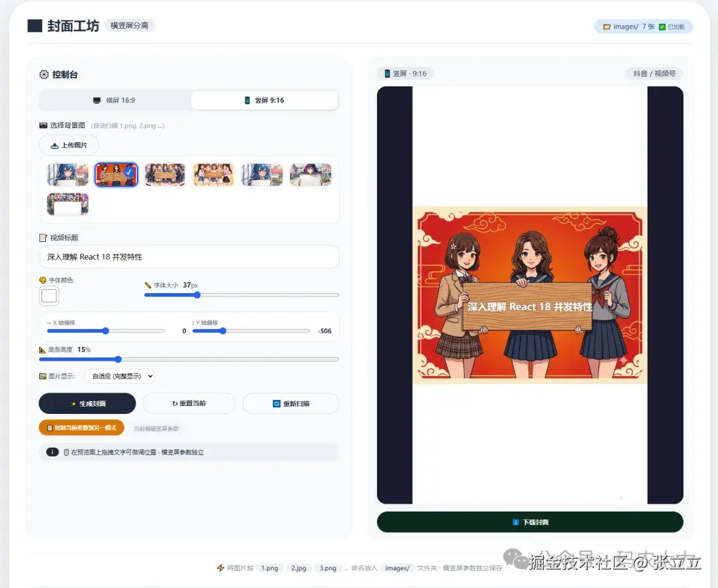Screen dimensions: 718x588
Task: Click the picture icon beside 图片显示
Action: (43, 376)
